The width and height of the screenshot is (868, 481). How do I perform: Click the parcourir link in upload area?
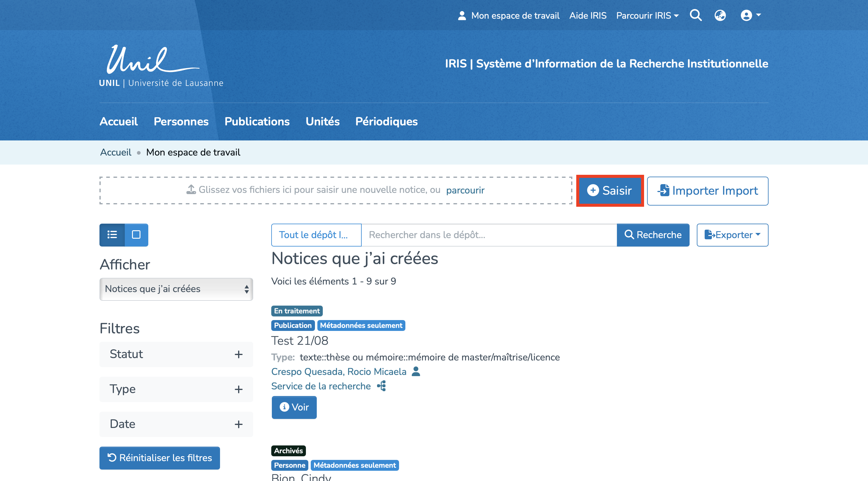465,190
